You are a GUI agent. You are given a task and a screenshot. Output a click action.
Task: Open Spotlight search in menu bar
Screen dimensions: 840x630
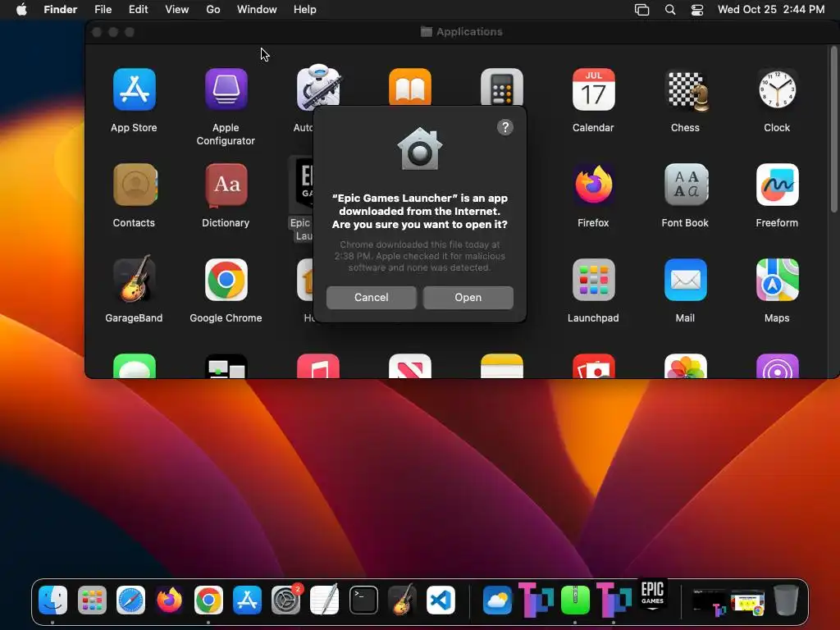669,10
